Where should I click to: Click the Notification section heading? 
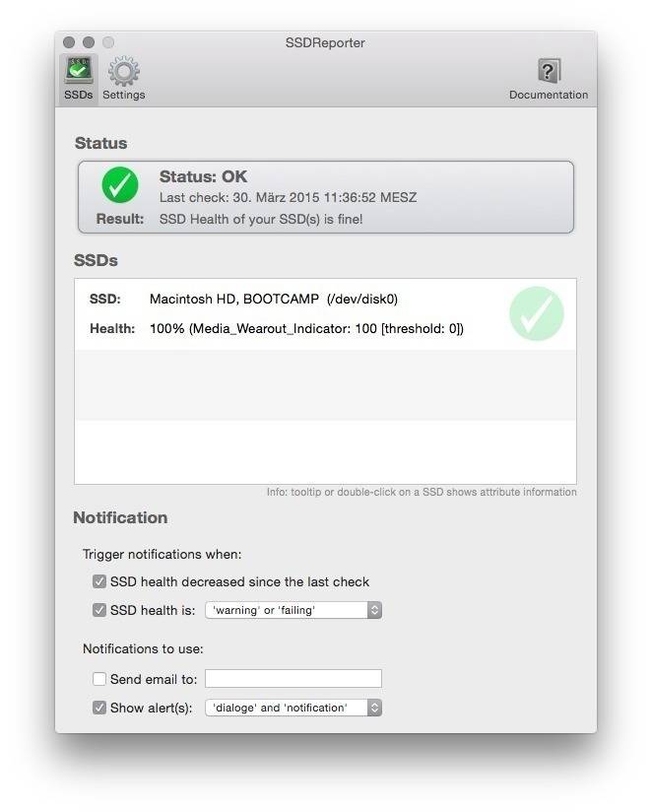(x=120, y=517)
